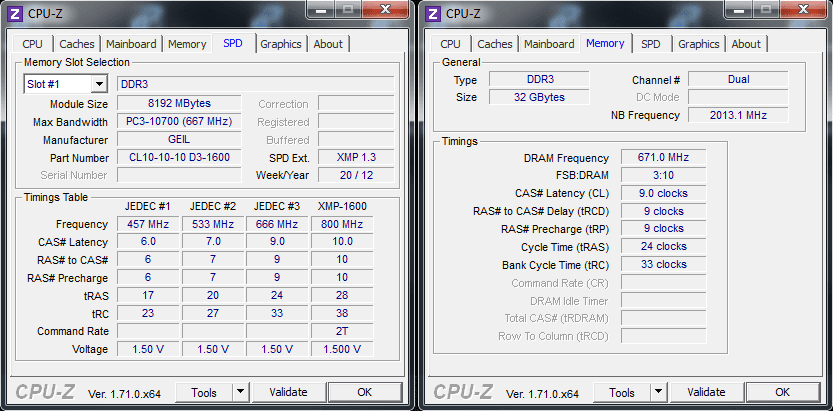Click Part Number field CL10-10-10 D3-1600
The height and width of the screenshot is (411, 833).
(x=179, y=157)
